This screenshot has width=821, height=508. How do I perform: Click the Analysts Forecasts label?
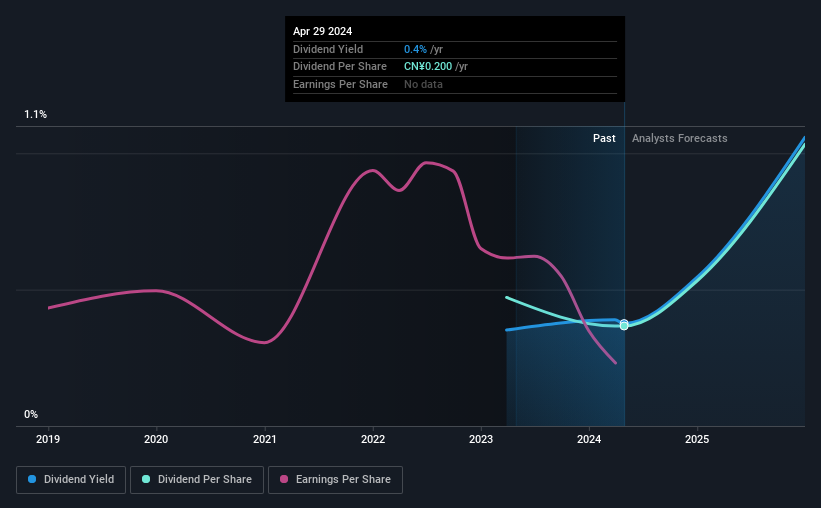coord(680,138)
